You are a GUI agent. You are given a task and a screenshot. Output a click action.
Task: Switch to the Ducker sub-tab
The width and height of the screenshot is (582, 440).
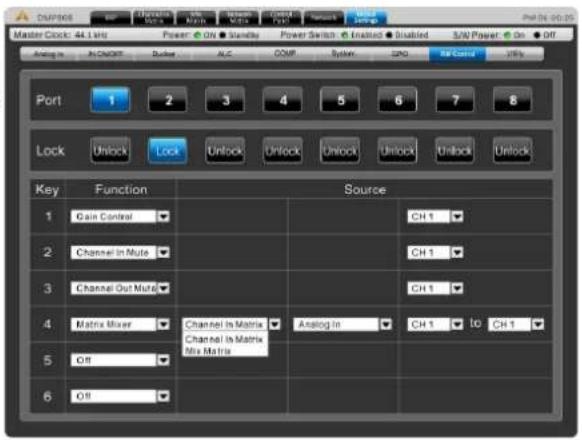[x=163, y=54]
